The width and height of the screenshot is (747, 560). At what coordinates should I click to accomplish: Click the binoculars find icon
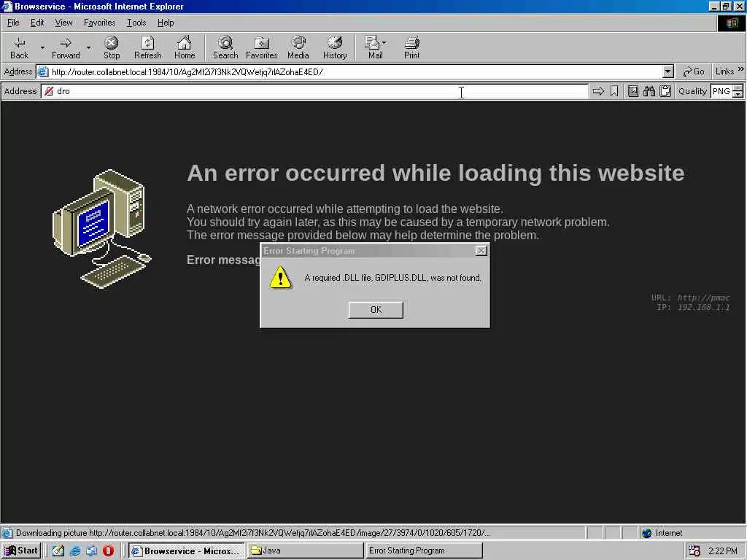click(x=649, y=91)
